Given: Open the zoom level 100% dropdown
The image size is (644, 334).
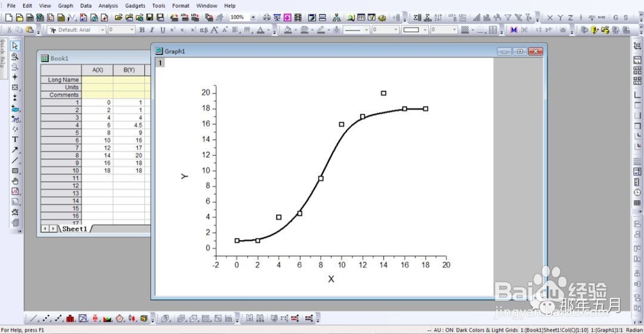Looking at the screenshot, I should point(253,17).
